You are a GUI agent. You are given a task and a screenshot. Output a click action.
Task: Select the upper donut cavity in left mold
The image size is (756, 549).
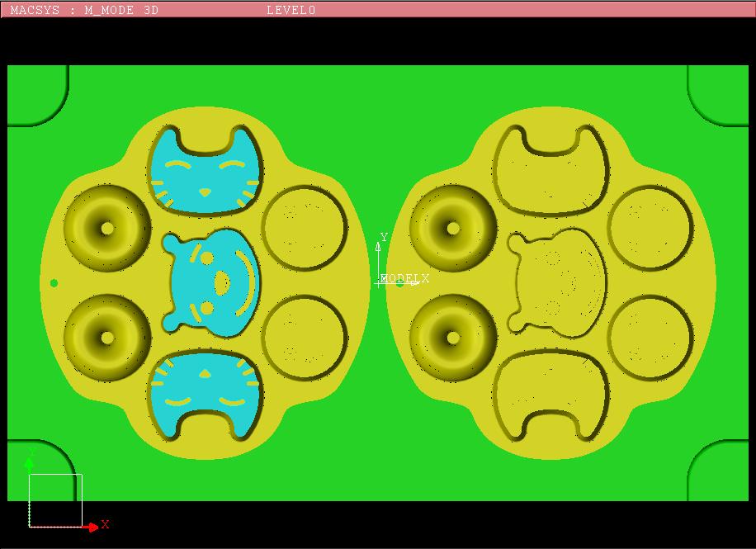107,228
